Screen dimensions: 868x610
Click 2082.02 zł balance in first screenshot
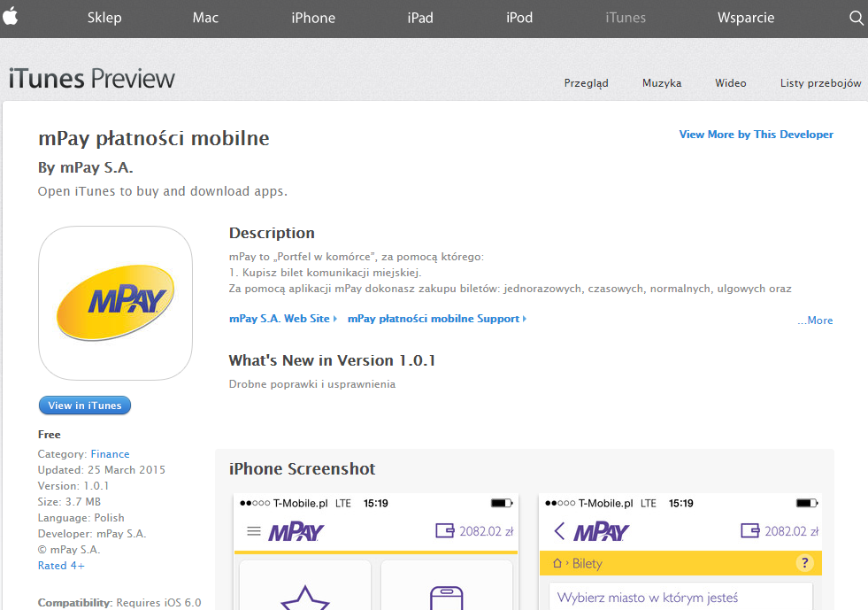[x=487, y=531]
